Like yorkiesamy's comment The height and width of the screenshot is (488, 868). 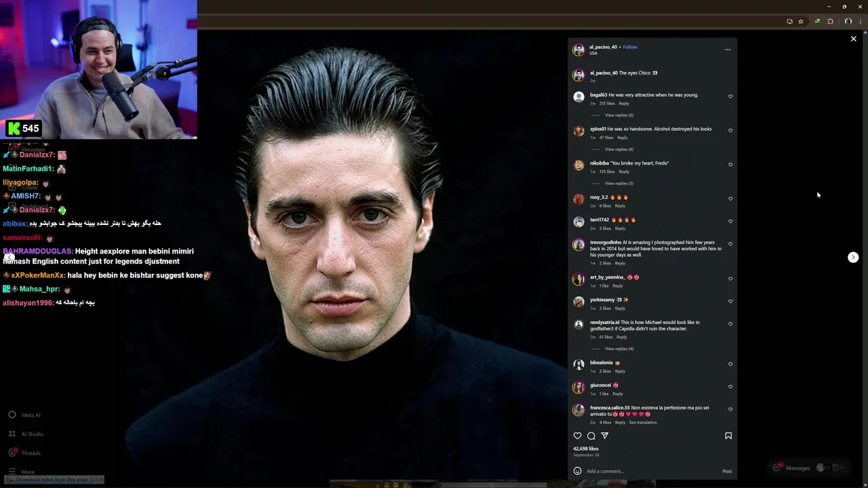pos(730,301)
